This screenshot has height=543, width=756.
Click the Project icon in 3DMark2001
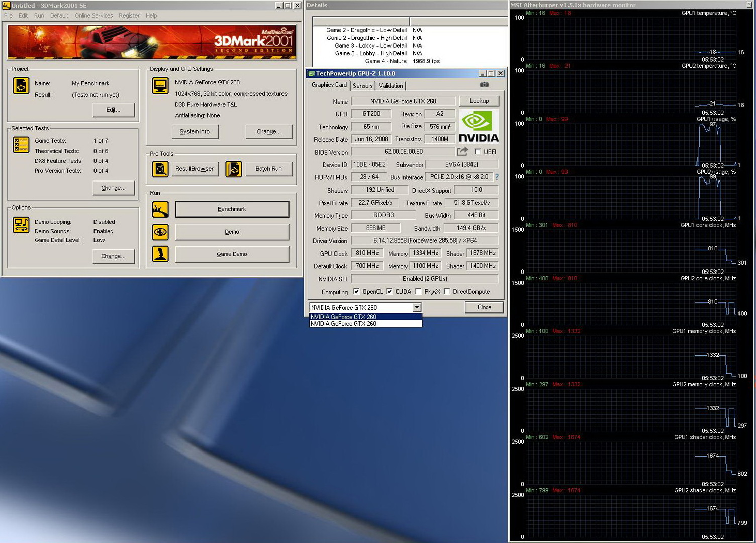pyautogui.click(x=21, y=86)
